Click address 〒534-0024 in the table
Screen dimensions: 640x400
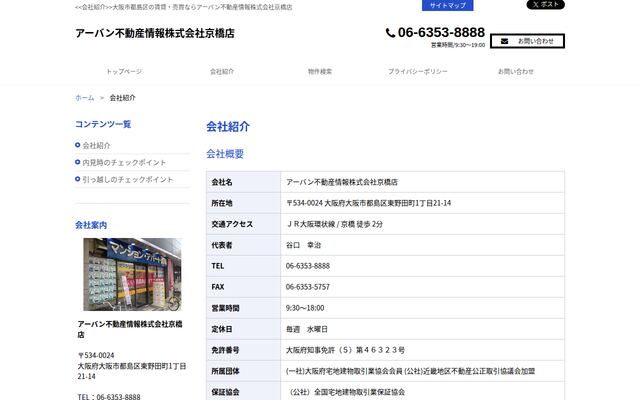click(x=369, y=203)
